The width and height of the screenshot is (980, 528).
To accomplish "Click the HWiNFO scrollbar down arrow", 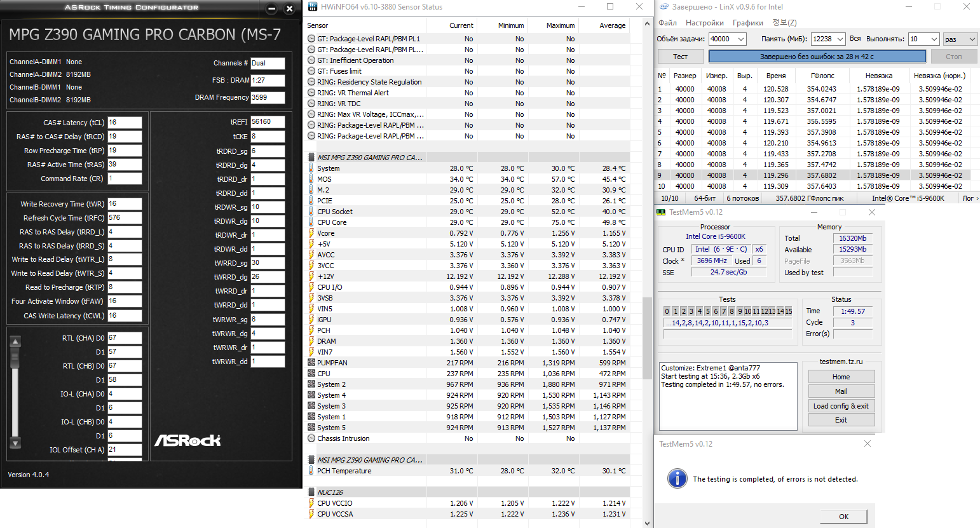I will coord(648,524).
